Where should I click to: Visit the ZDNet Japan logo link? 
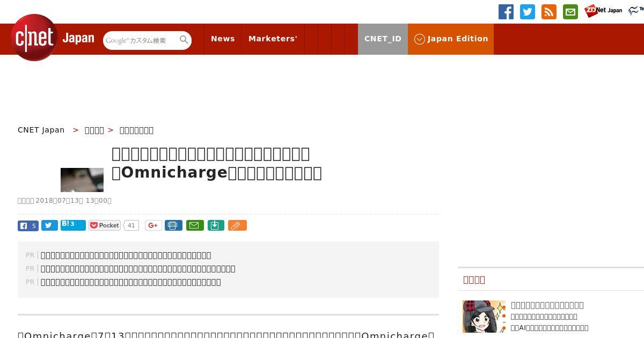point(603,11)
